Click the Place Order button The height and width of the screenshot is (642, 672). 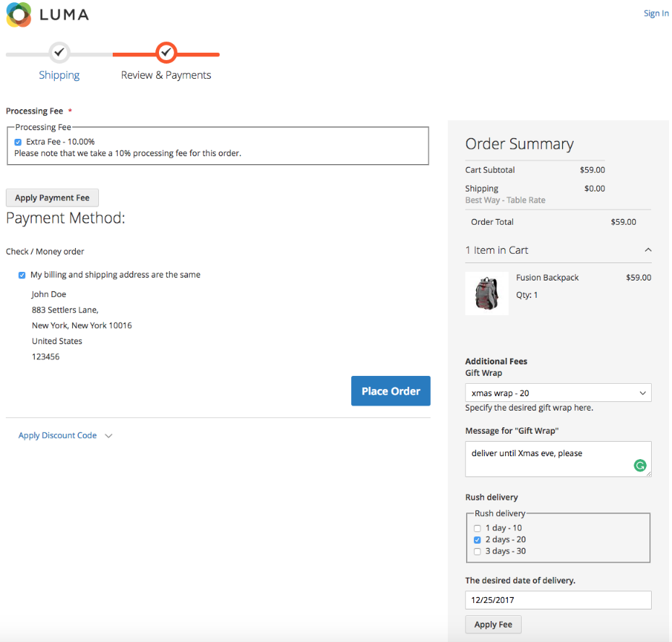[390, 390]
